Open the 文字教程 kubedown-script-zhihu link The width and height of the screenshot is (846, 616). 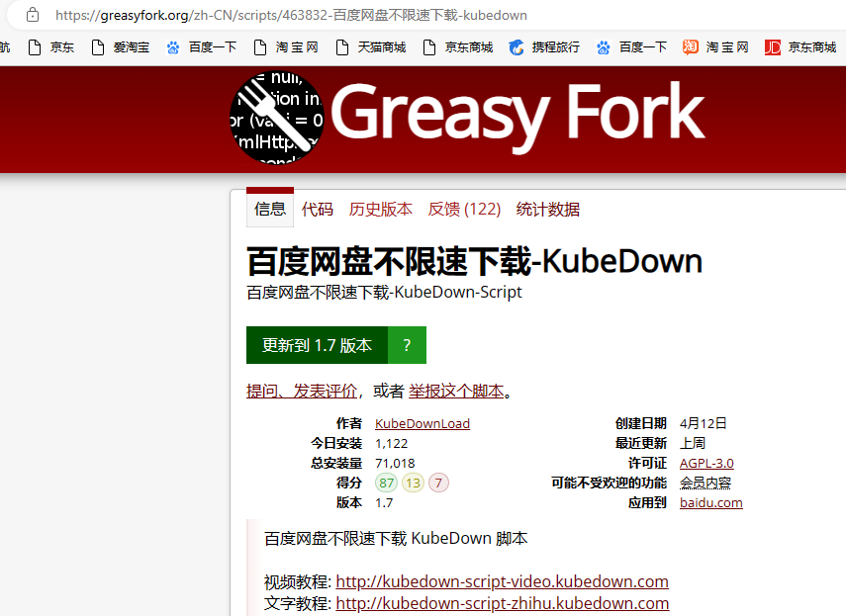(x=503, y=603)
